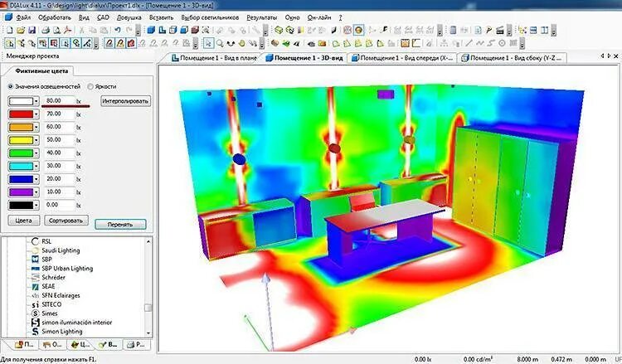The height and width of the screenshot is (364, 622).
Task: Open the Он-лайн menu
Action: [319, 18]
